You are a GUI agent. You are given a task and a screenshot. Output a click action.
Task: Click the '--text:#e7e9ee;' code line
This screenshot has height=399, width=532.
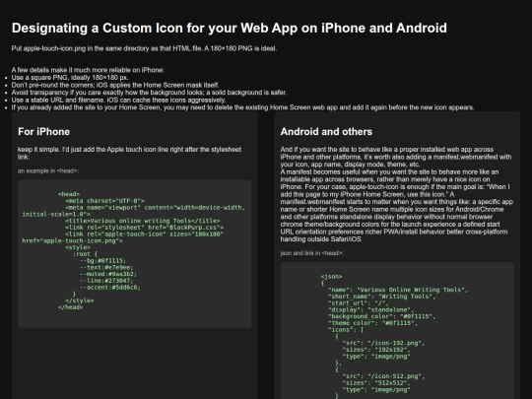106,267
